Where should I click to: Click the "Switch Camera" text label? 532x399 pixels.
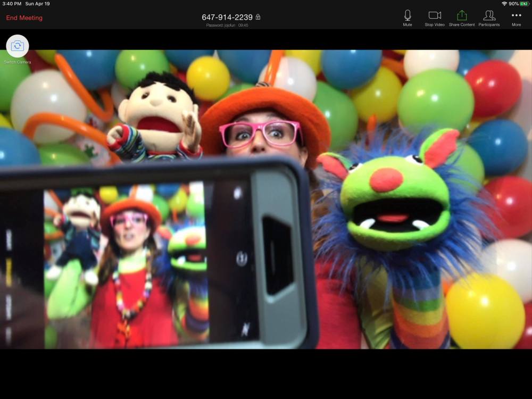pyautogui.click(x=18, y=62)
